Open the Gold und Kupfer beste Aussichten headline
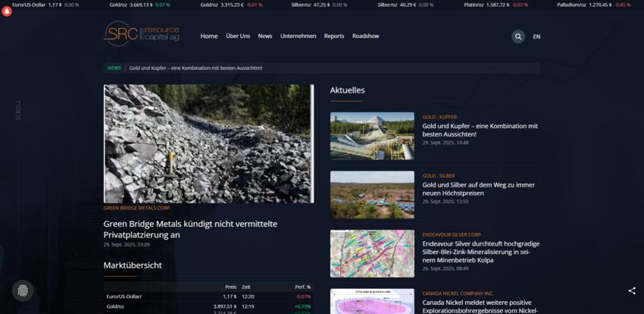This screenshot has width=644, height=314. (x=480, y=130)
